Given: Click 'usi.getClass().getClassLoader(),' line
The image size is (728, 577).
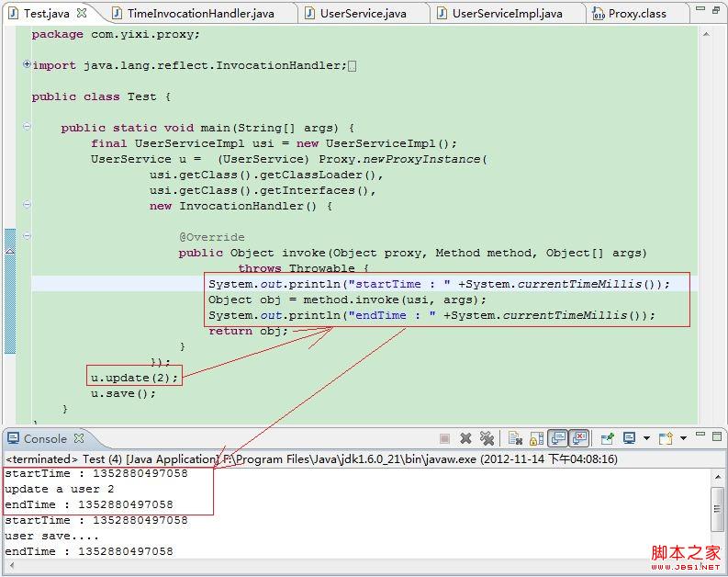Looking at the screenshot, I should pyautogui.click(x=266, y=175).
